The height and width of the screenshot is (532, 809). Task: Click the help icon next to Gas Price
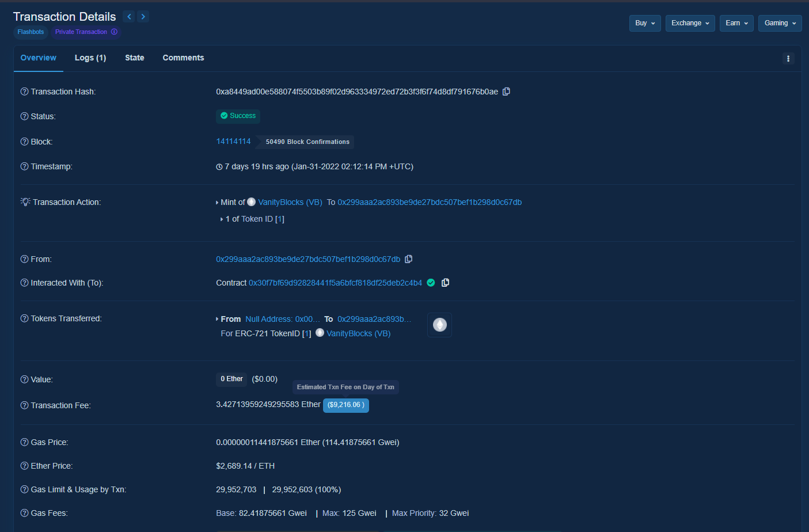pos(24,442)
